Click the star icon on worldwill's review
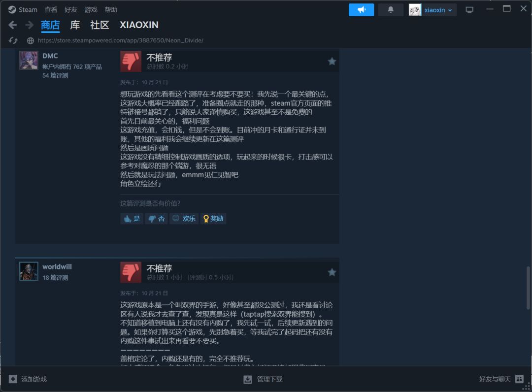The image size is (532, 392). [x=332, y=272]
